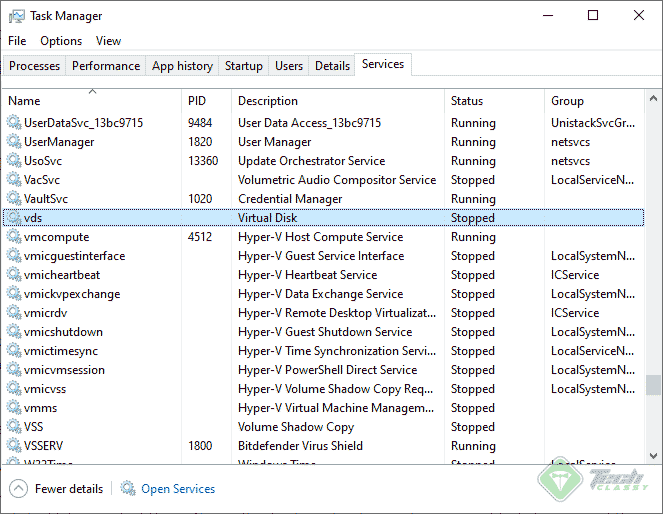Sort by the Group column header

tap(594, 101)
